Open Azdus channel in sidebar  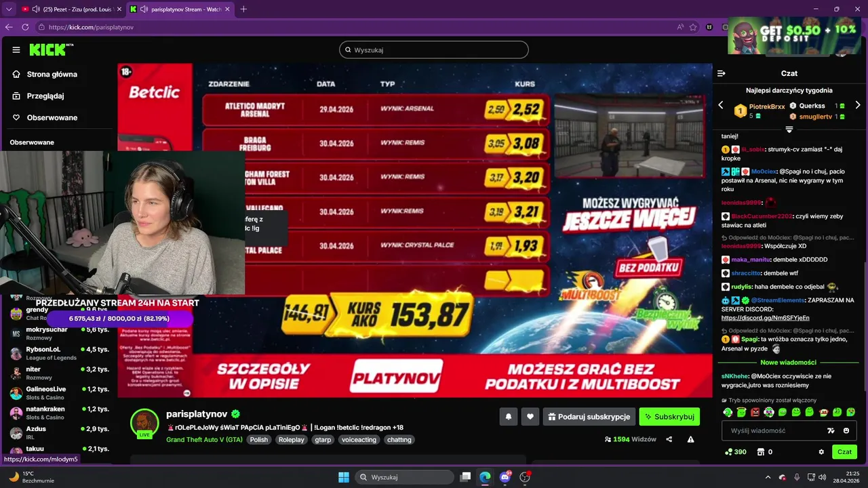pyautogui.click(x=59, y=432)
